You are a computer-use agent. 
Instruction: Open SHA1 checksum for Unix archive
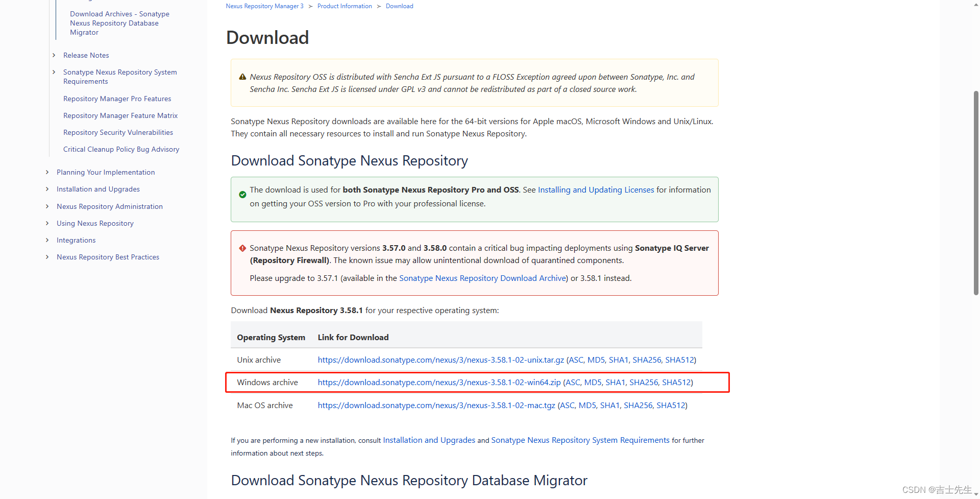tap(619, 360)
